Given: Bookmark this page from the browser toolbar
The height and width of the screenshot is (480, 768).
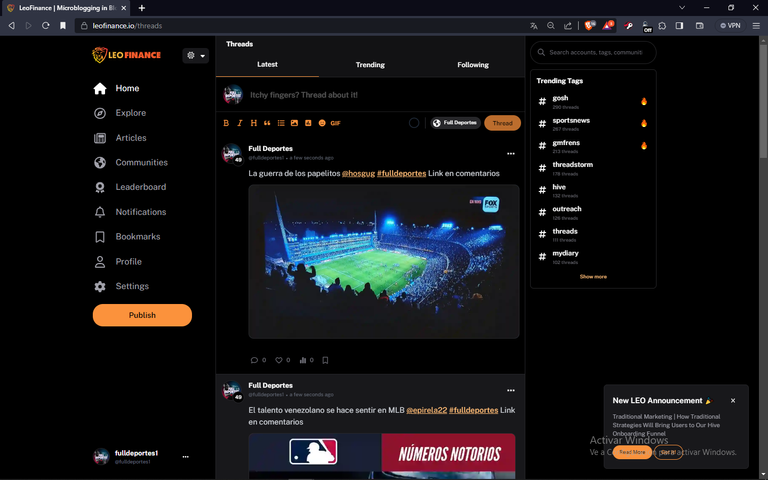Looking at the screenshot, I should pos(63,25).
